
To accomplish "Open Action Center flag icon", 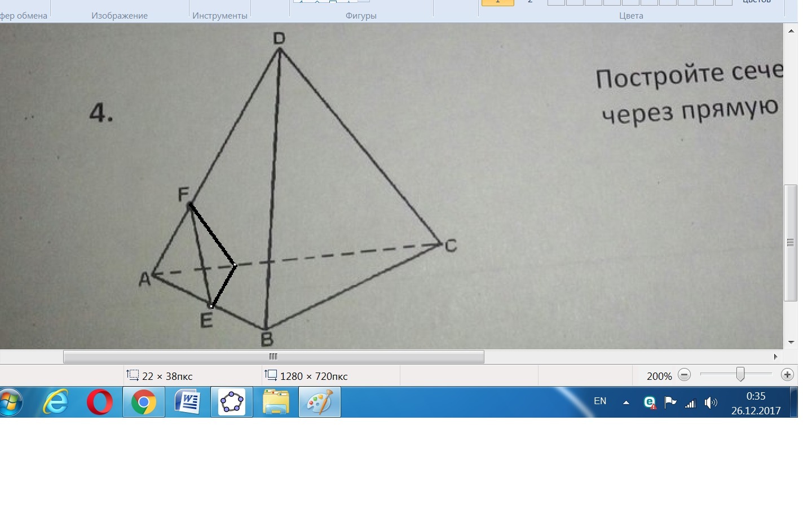I will point(670,402).
